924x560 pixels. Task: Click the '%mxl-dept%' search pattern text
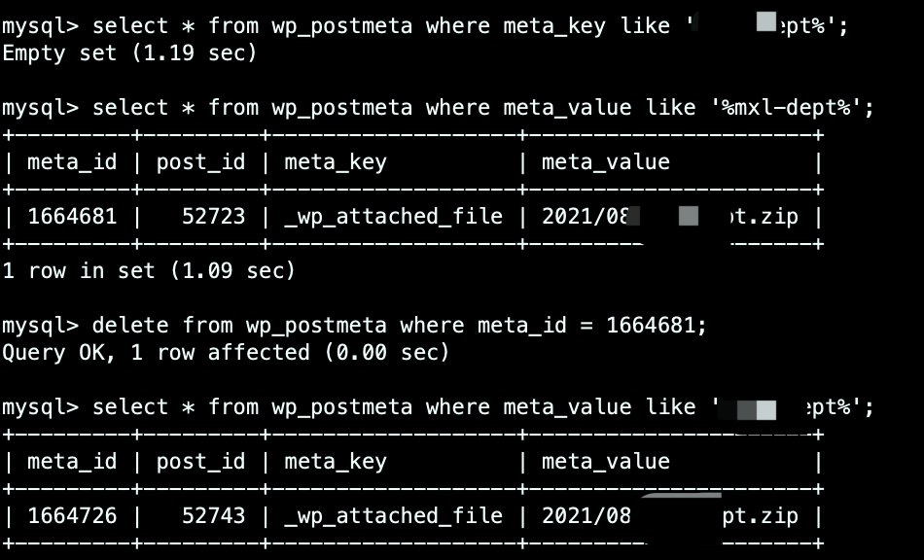(x=787, y=107)
